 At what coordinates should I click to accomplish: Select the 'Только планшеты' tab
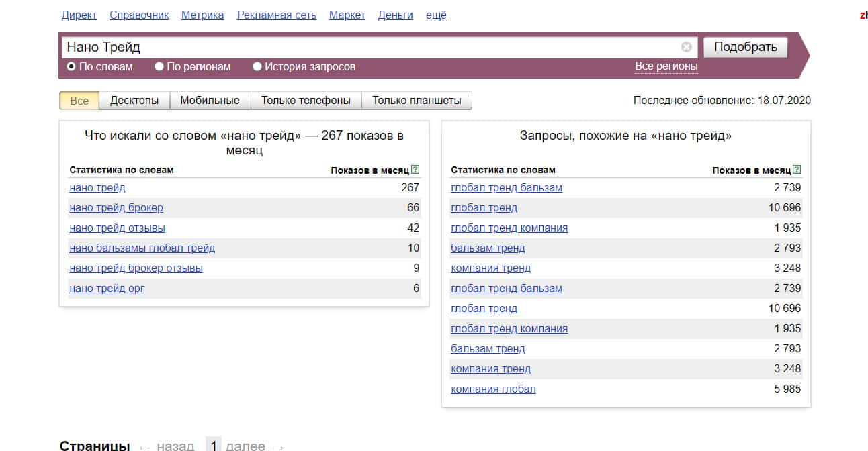(x=417, y=101)
